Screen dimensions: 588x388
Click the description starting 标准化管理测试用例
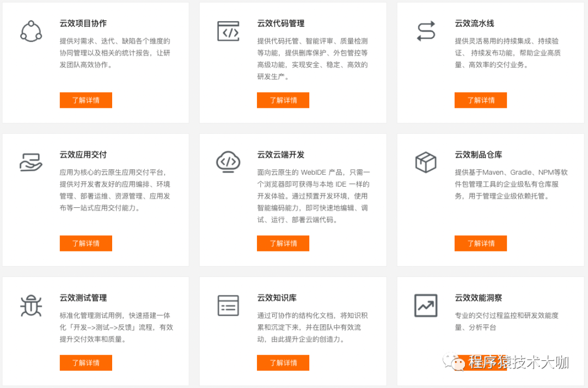[117, 327]
